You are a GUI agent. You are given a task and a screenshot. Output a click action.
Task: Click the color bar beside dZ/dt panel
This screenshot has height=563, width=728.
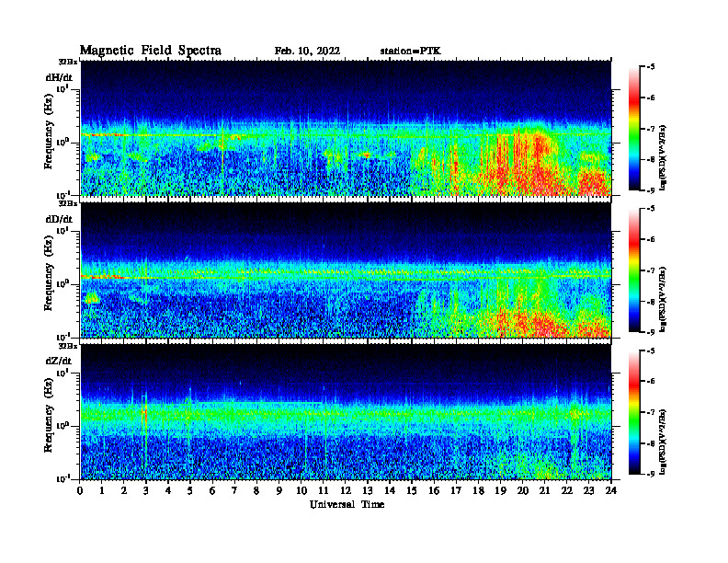pos(634,412)
